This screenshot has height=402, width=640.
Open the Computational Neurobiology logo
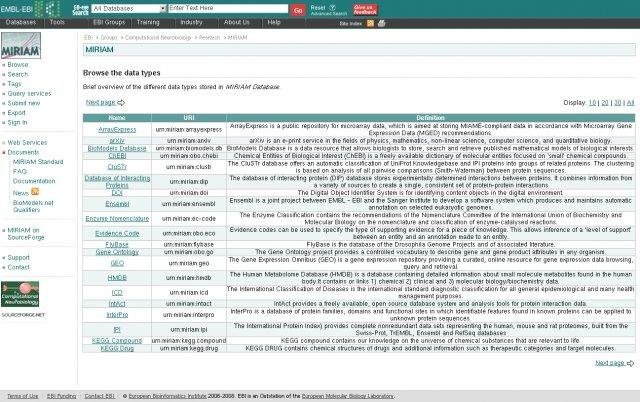pos(20,294)
